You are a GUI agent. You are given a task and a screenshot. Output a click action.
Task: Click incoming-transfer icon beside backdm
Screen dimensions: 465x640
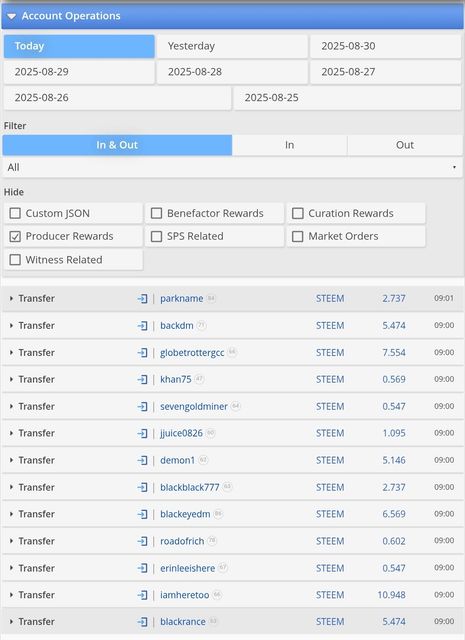[142, 326]
